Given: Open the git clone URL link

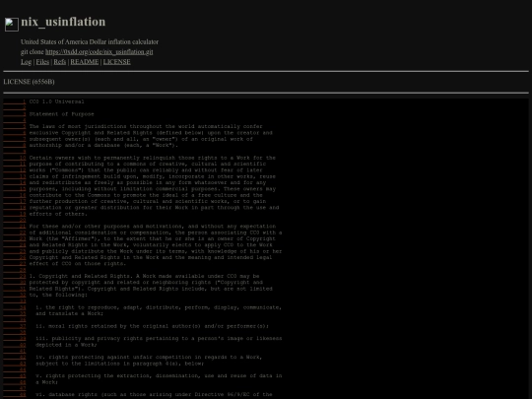Looking at the screenshot, I should coord(100,52).
